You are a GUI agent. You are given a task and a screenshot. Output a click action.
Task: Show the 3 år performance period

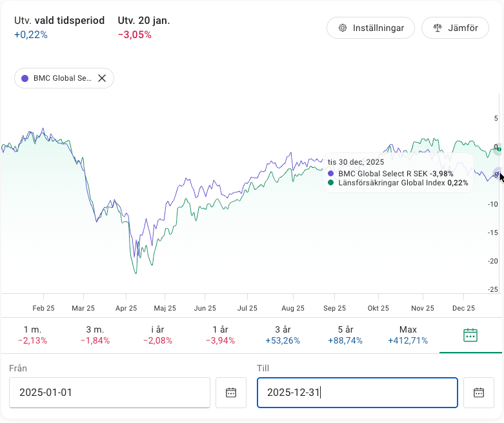click(x=283, y=335)
